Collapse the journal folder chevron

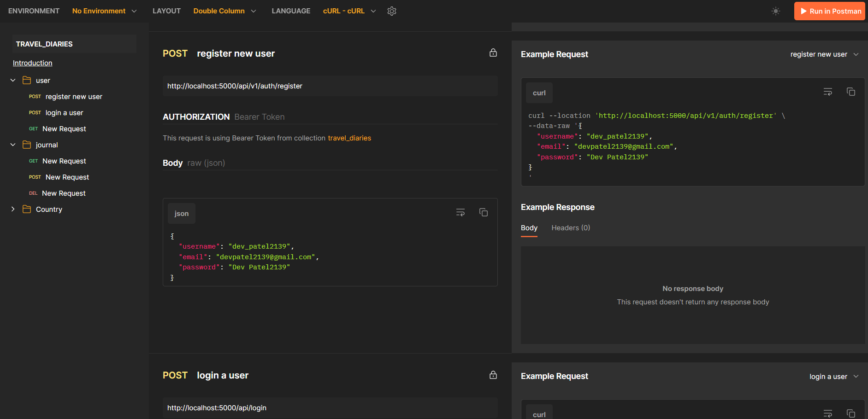13,145
